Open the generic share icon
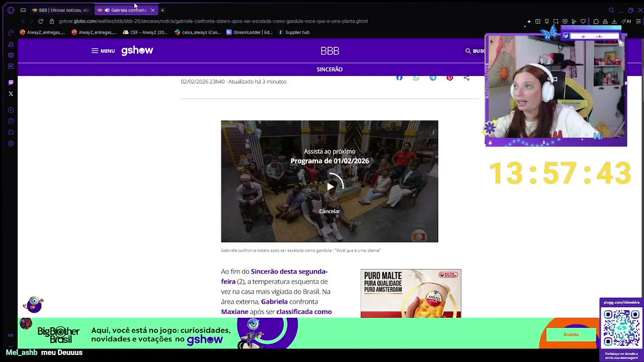Viewport: 644px width, 362px height. [466, 77]
